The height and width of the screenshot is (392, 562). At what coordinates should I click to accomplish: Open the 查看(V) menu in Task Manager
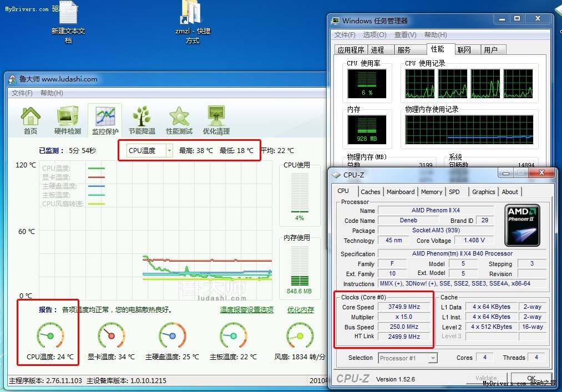405,34
